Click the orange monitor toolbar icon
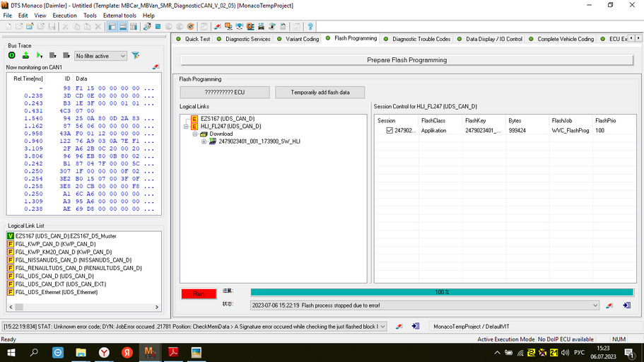This screenshot has height=362, width=644. [x=229, y=27]
